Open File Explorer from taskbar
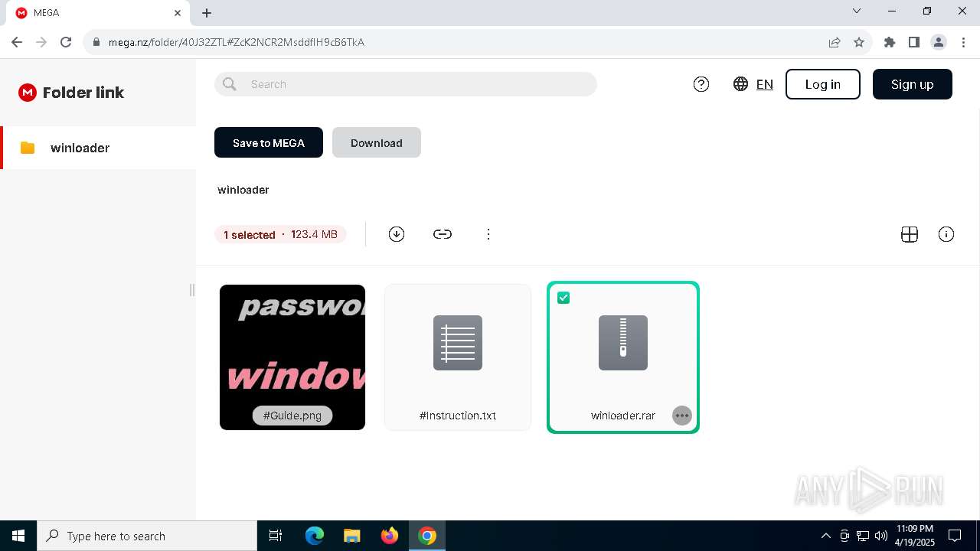980x551 pixels. pos(352,536)
